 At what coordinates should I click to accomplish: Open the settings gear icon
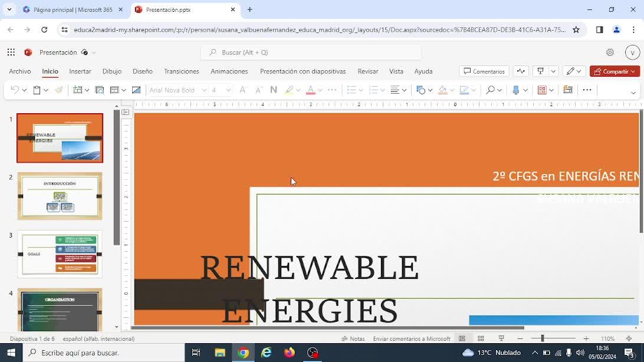tap(610, 52)
